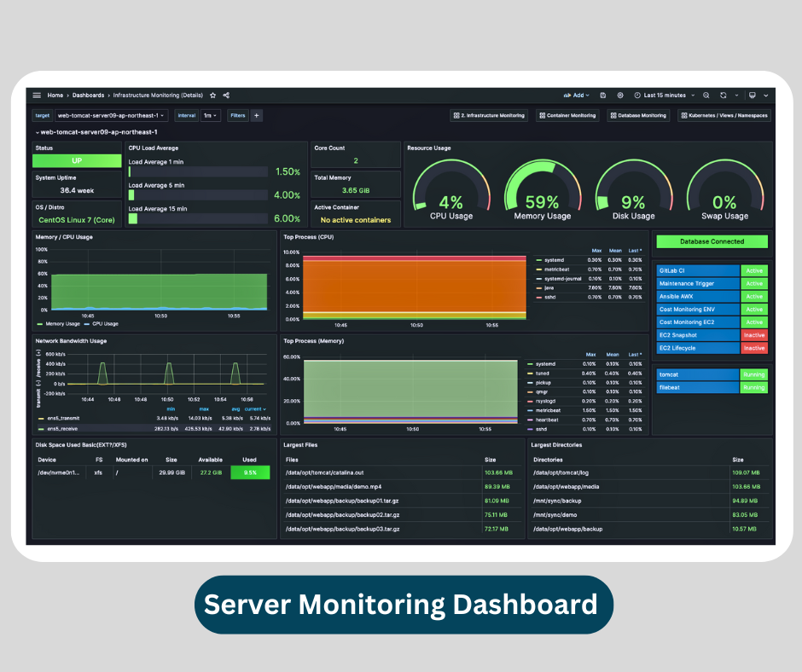The width and height of the screenshot is (802, 672).
Task: Save the current dashboard
Action: coord(603,96)
